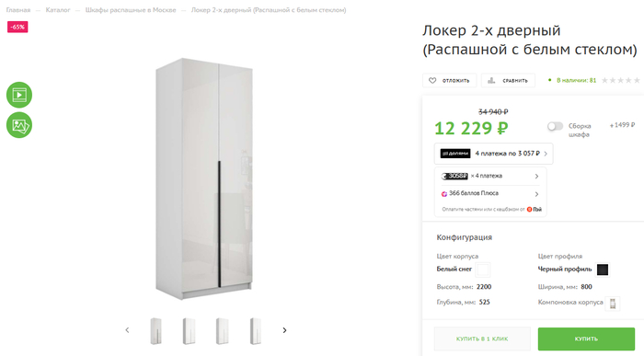Click the green Купить button

point(586,339)
